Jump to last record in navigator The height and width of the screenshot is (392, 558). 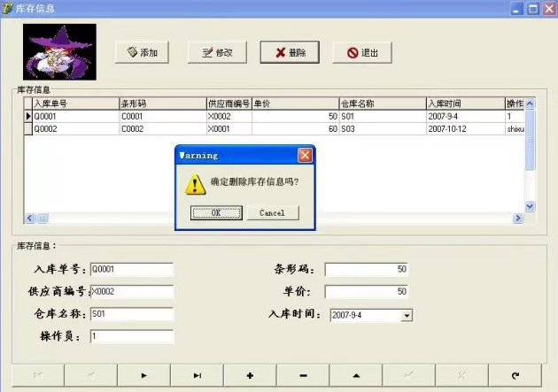coord(197,375)
